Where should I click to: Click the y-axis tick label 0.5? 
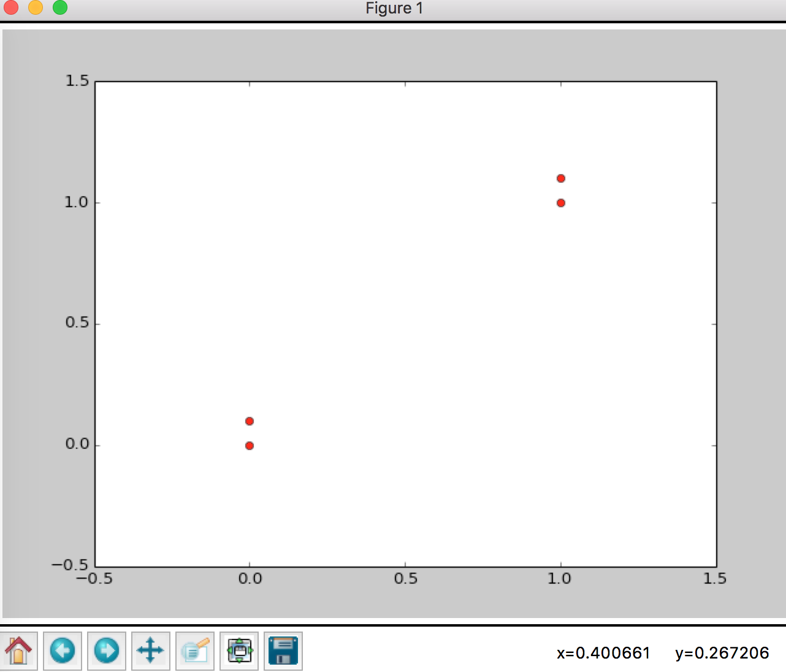(x=77, y=323)
